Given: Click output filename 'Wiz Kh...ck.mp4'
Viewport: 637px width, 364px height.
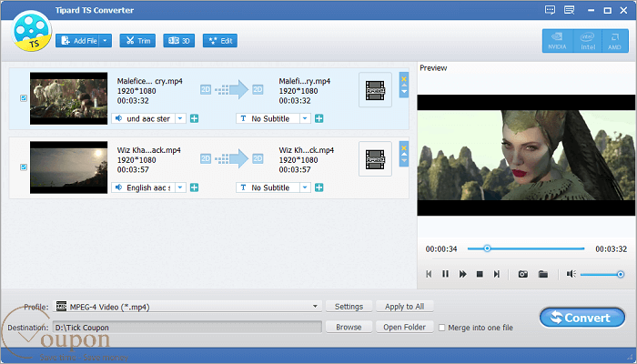Looking at the screenshot, I should pos(307,150).
